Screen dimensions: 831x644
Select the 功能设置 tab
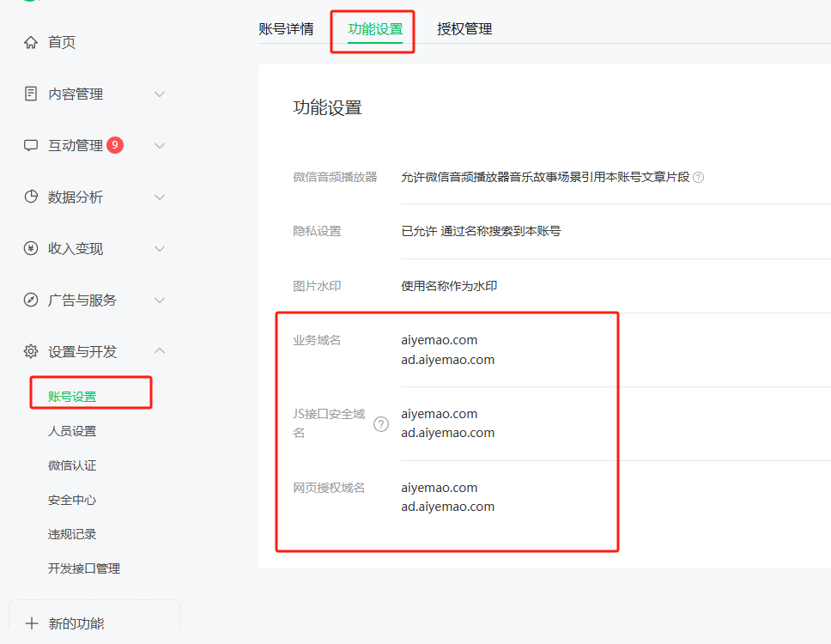(x=375, y=28)
